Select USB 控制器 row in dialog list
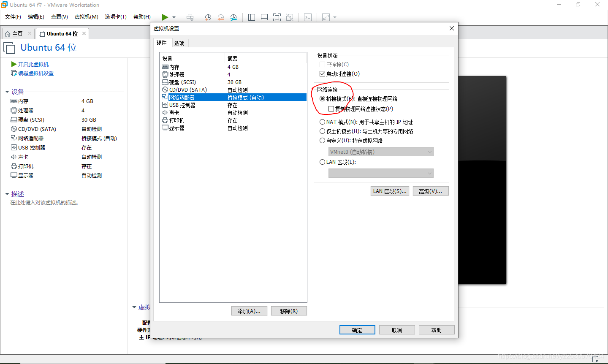Screen dimensions: 608x364 (x=233, y=105)
